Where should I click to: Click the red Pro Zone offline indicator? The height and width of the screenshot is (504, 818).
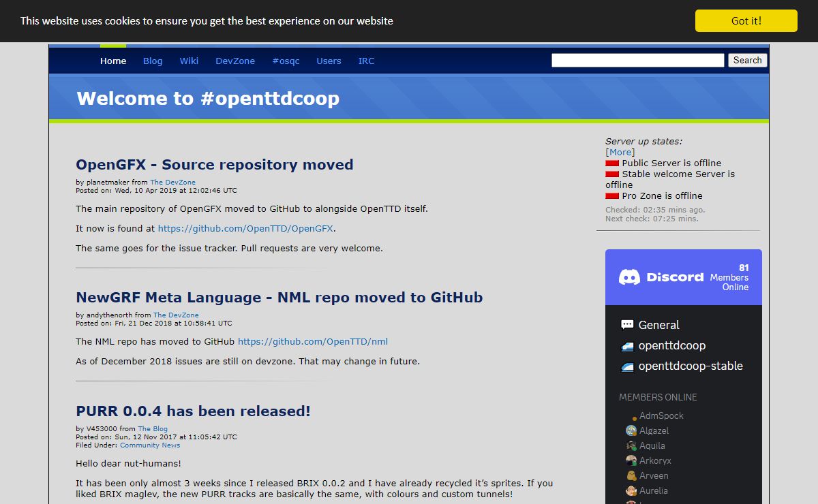tap(612, 196)
